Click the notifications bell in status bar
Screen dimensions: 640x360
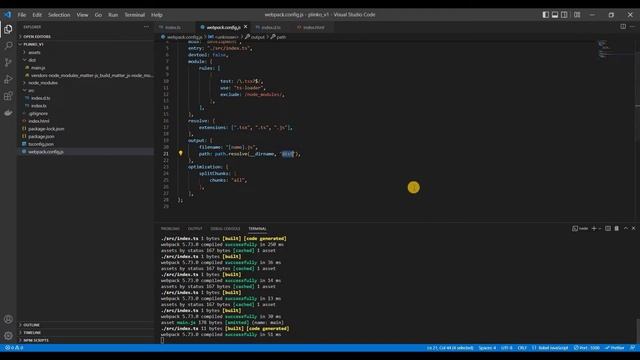point(633,348)
